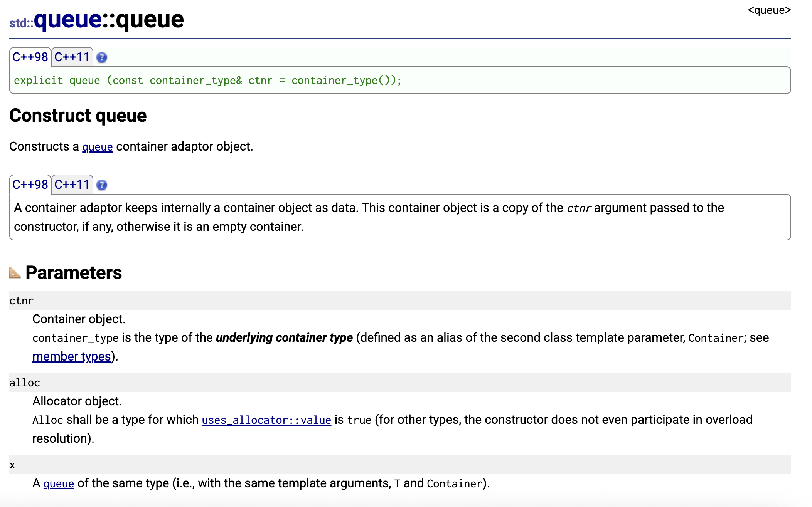This screenshot has width=812, height=507.
Task: Click the alloc parameter name row
Action: 25,383
